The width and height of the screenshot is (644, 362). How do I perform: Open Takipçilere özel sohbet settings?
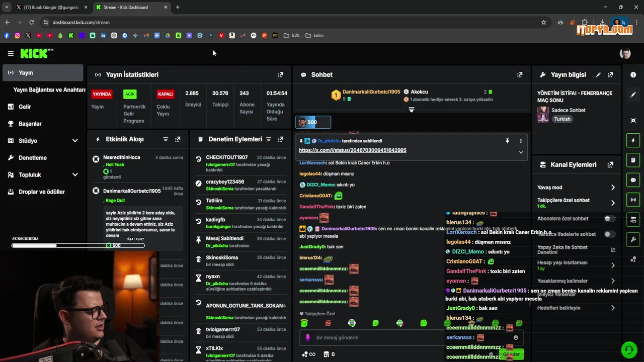click(x=576, y=203)
